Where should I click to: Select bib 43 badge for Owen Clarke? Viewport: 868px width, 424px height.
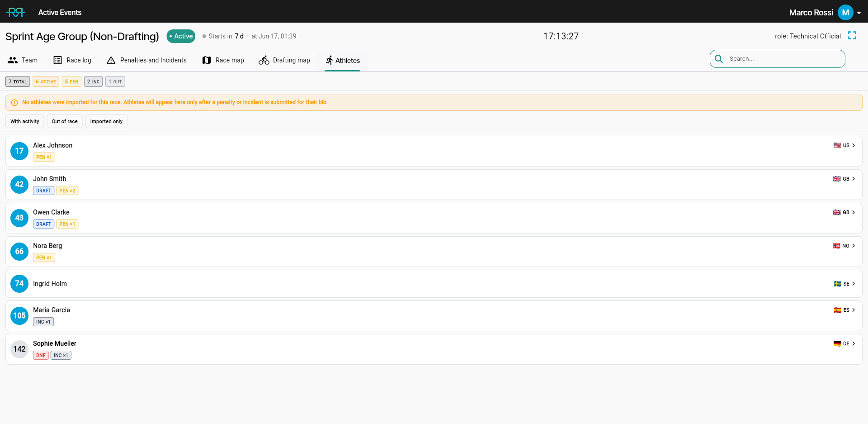click(19, 218)
